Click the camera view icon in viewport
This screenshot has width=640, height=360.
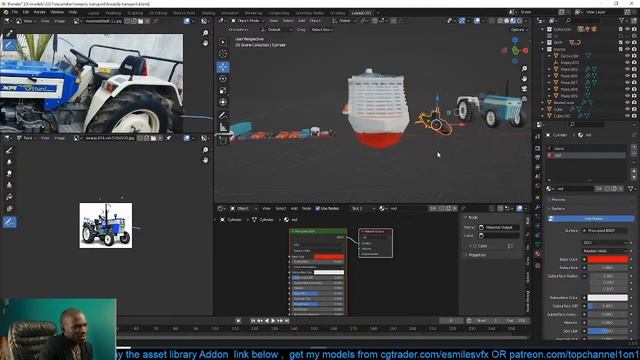click(x=524, y=88)
